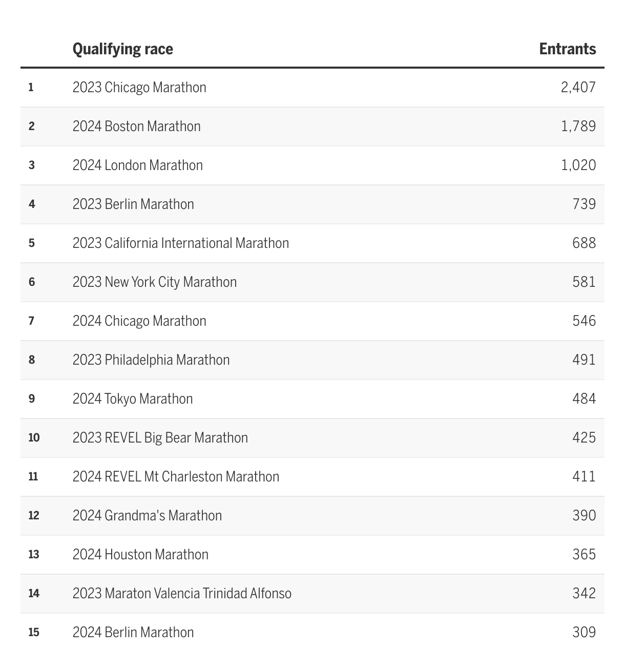Viewport: 625px width, 672px height.
Task: Select 2024 REVEL Mt Charleston Marathon
Action: pyautogui.click(x=176, y=477)
